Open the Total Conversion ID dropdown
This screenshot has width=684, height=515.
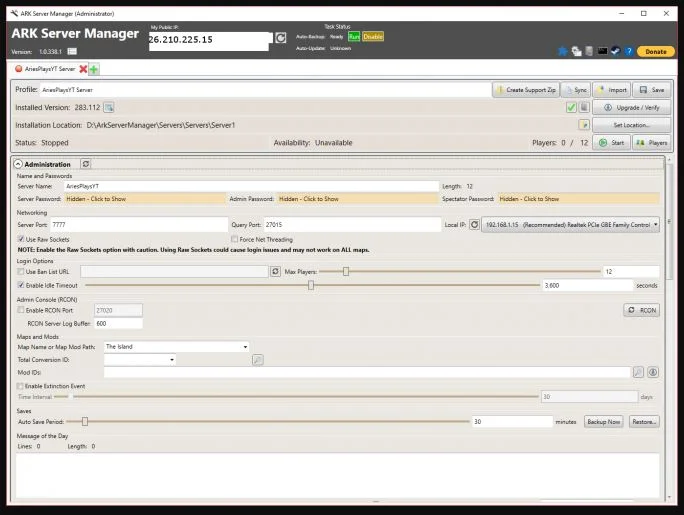[140, 360]
